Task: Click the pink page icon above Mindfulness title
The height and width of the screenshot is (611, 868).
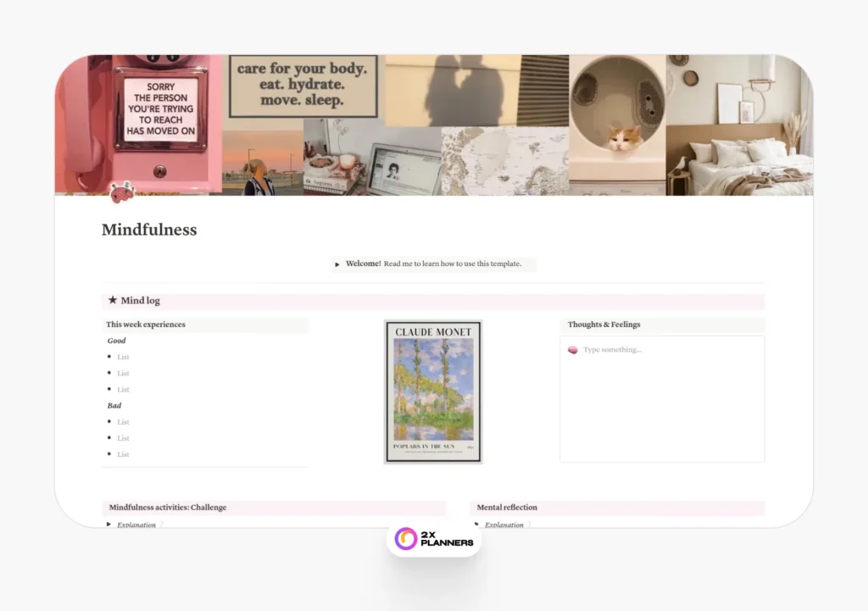Action: [123, 192]
